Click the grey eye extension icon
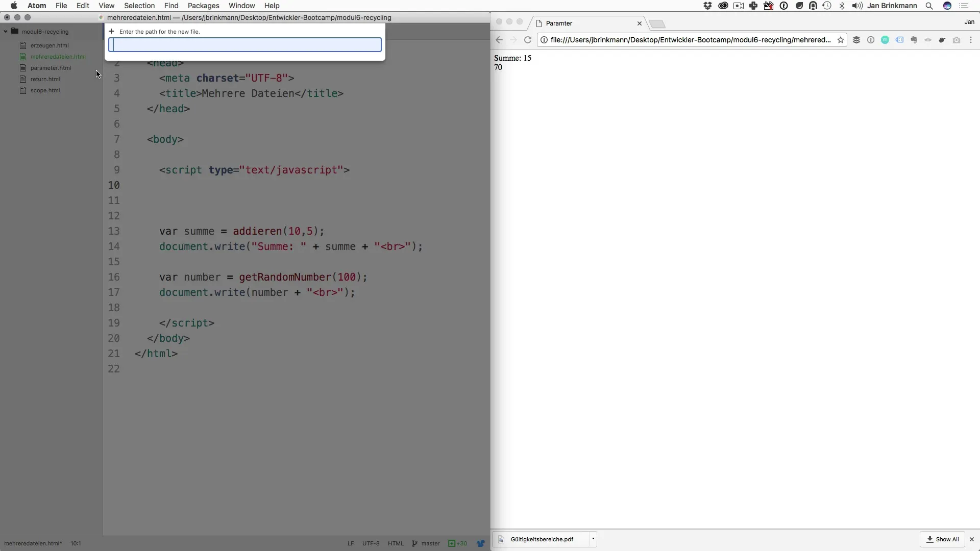 coord(928,40)
